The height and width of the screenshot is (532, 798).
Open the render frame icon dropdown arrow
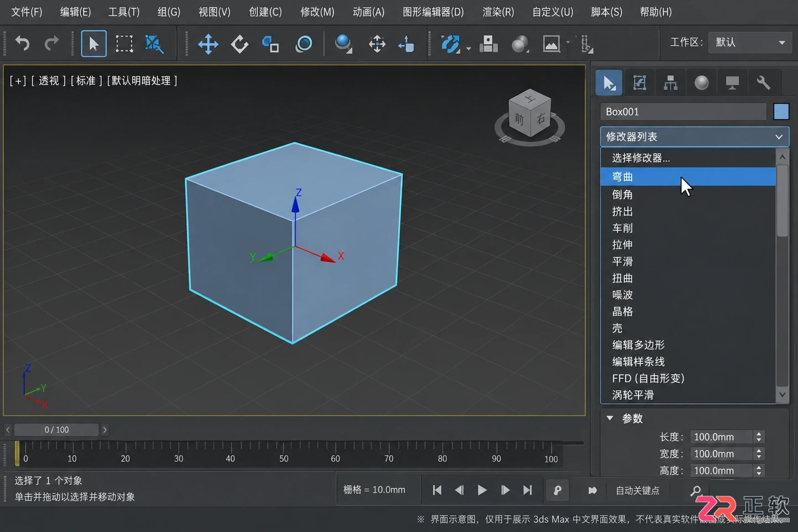(568, 42)
